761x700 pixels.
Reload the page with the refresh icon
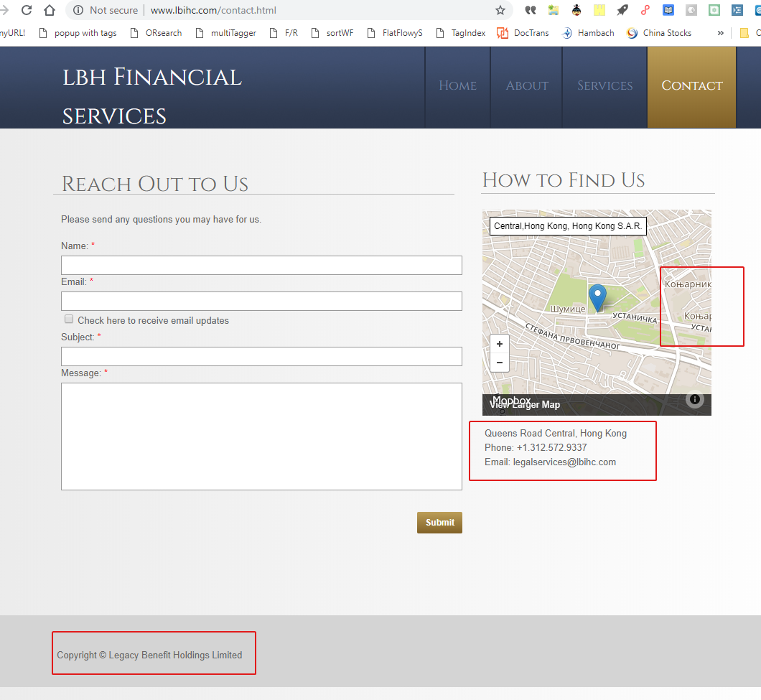(x=27, y=10)
